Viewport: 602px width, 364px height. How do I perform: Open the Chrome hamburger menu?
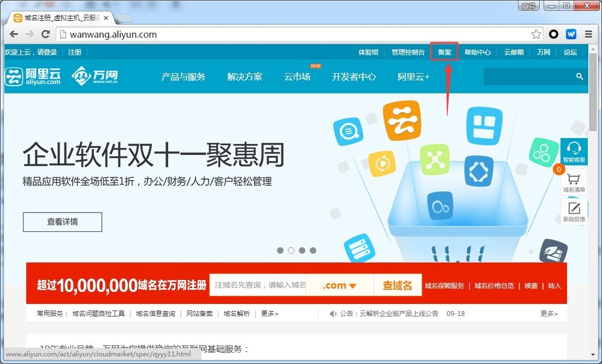[588, 34]
